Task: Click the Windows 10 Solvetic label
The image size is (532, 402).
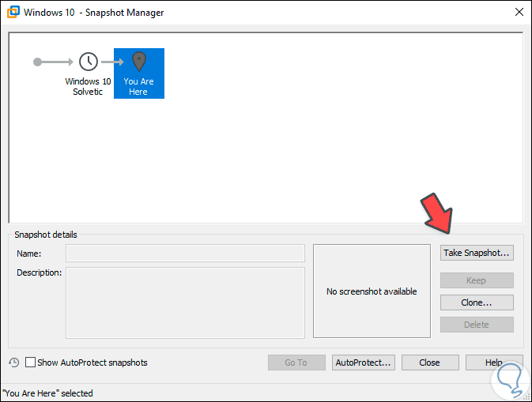Action: click(88, 86)
